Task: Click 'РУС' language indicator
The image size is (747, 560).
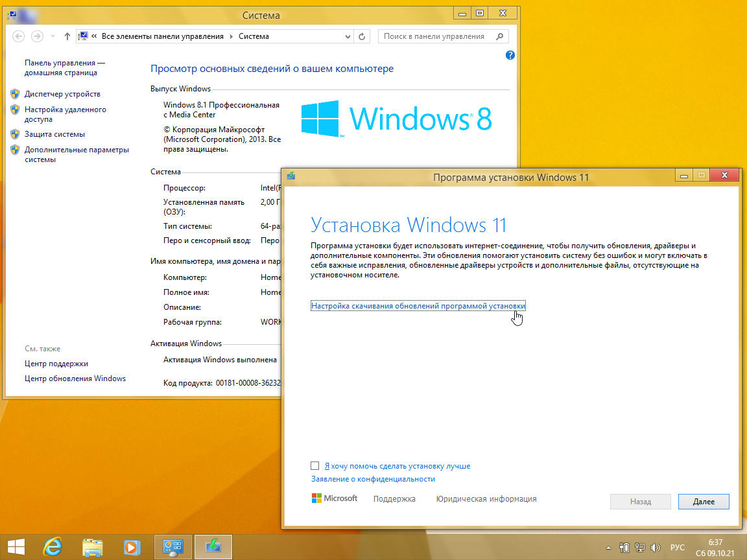Action: 677,548
